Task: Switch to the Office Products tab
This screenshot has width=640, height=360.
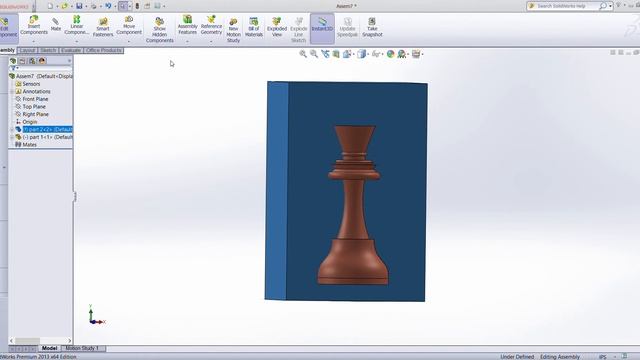Action: click(104, 50)
